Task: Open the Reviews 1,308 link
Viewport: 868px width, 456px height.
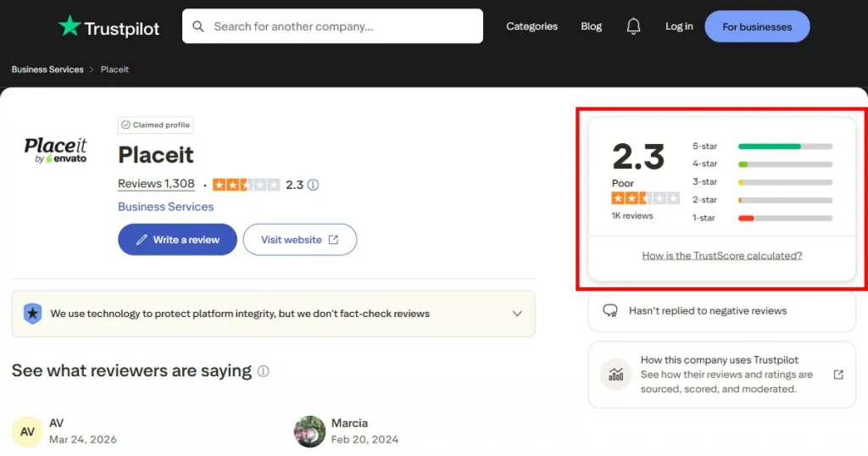Action: tap(156, 184)
